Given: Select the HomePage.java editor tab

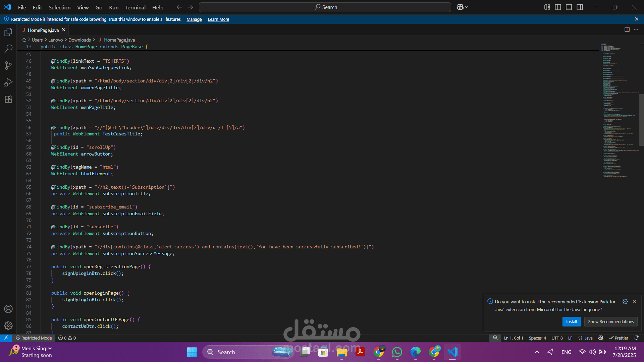Looking at the screenshot, I should [x=43, y=30].
